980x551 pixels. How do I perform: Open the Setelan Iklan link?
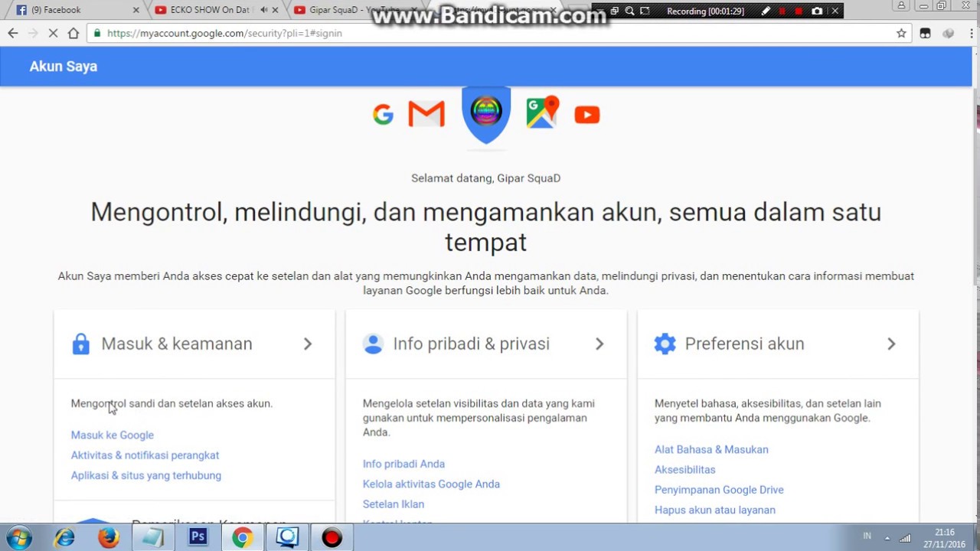point(394,504)
